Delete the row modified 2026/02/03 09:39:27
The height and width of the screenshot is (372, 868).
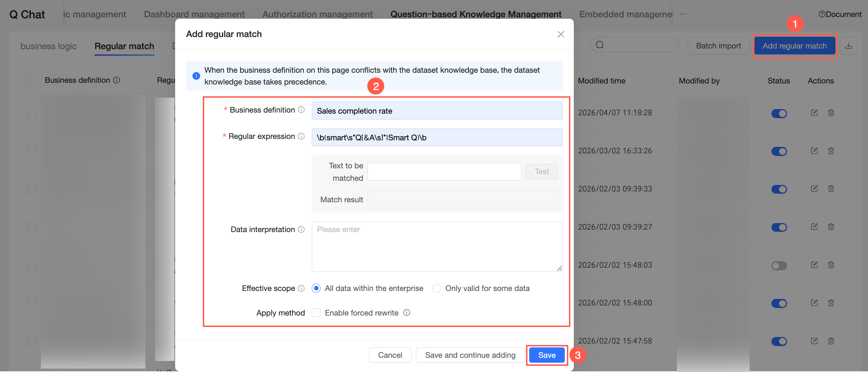tap(831, 227)
